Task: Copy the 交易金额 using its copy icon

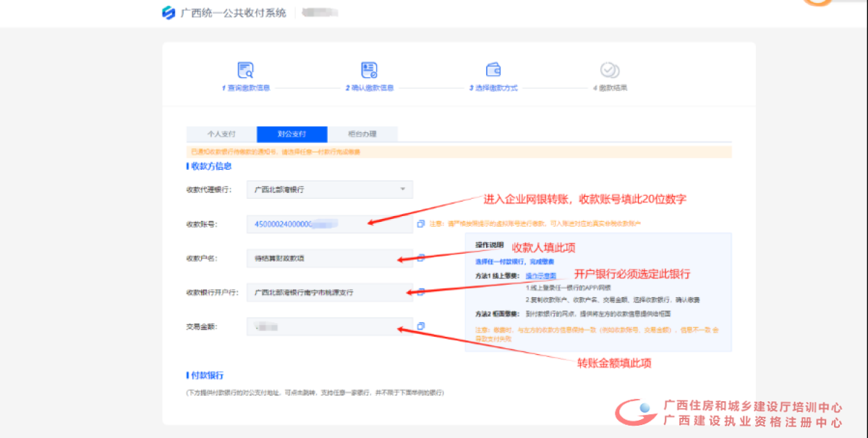Action: tap(420, 326)
